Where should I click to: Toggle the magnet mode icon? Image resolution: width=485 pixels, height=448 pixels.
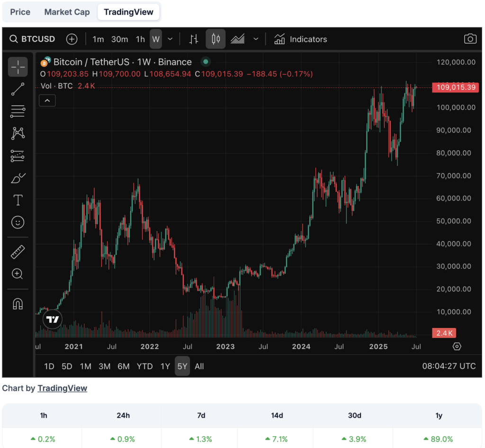(18, 303)
